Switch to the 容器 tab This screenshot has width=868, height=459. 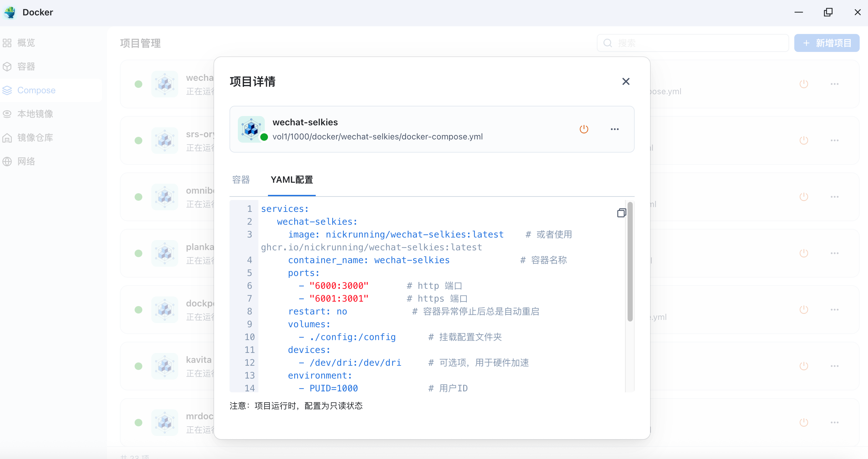[x=241, y=179]
